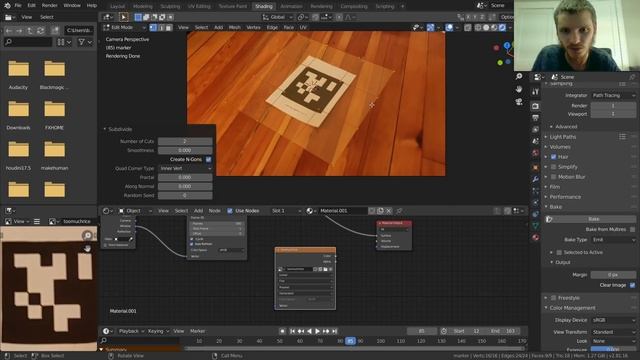
Task: Select edge select mode icon
Action: 161,27
